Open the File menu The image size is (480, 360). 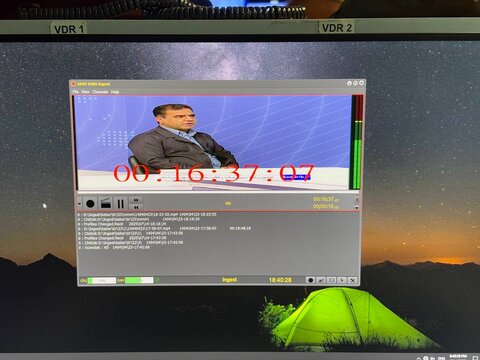[76, 92]
